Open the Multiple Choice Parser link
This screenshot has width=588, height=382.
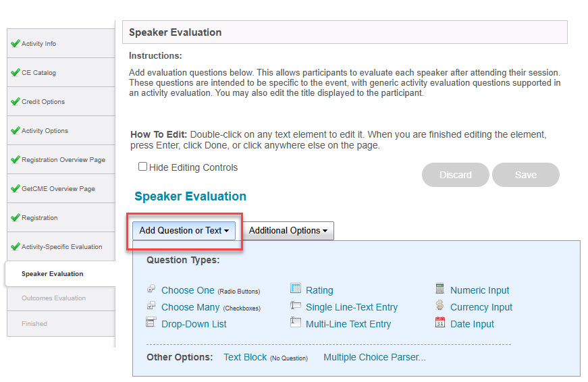click(374, 357)
